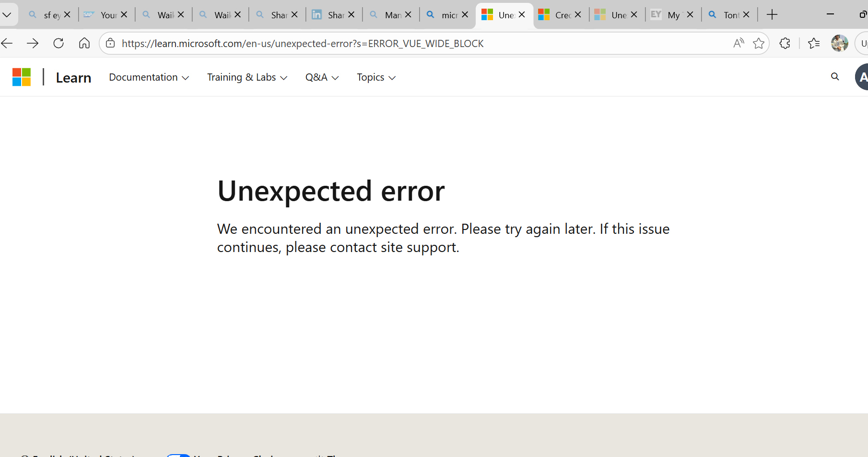
Task: Click the 'Unexpected error' heading
Action: (331, 191)
